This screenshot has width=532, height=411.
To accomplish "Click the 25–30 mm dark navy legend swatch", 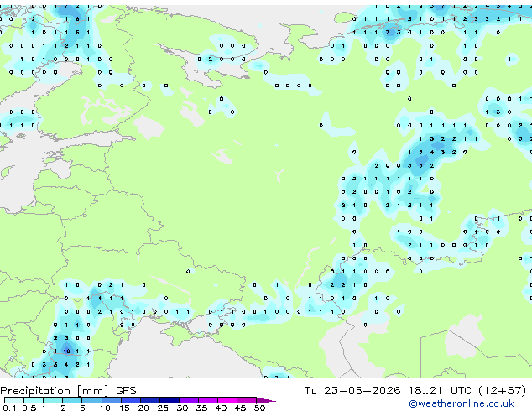I will (x=170, y=400).
